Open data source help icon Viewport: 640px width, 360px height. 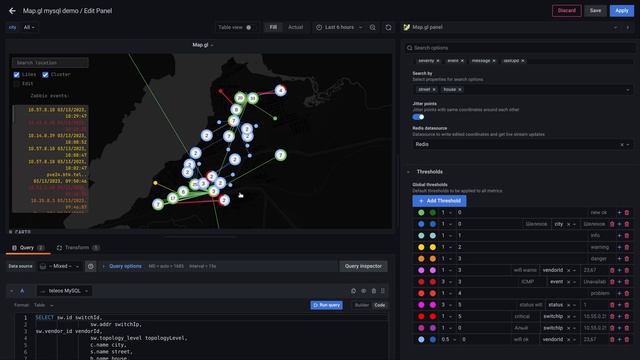[91, 266]
